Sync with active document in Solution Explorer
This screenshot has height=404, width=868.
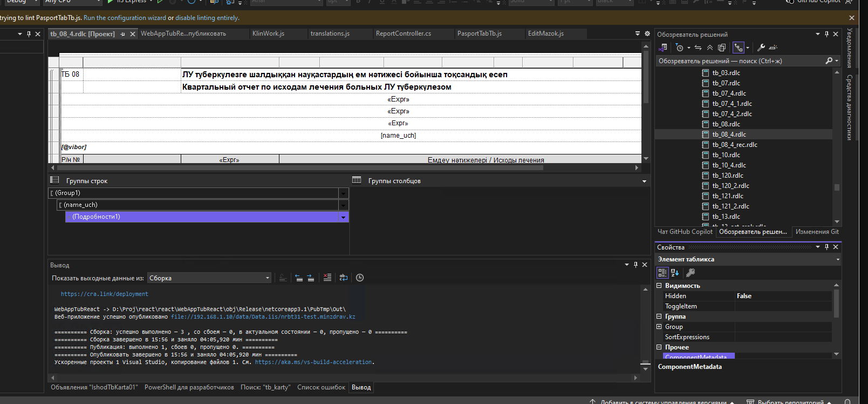(698, 48)
